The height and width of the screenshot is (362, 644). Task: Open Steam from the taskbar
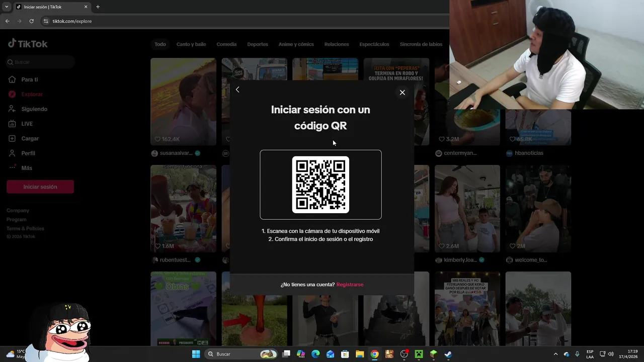(x=448, y=354)
